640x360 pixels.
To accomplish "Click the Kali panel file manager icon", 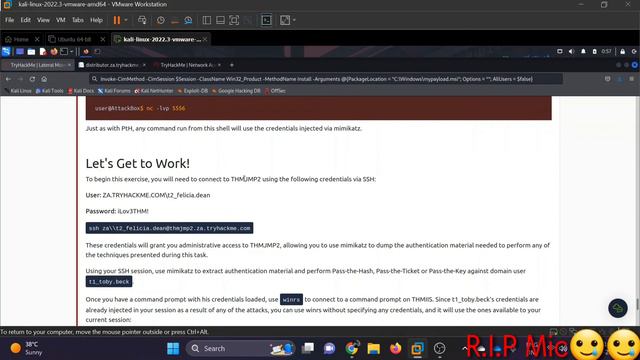I will (31, 51).
